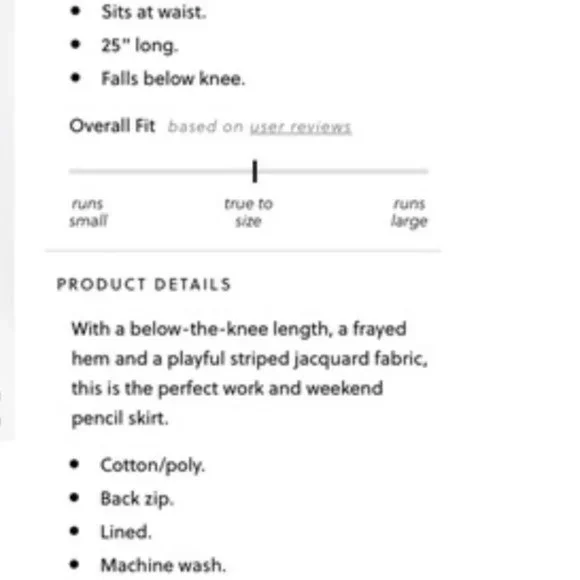The height and width of the screenshot is (580, 580).
Task: Click the 'Machine wash.' bullet text
Action: (x=163, y=565)
